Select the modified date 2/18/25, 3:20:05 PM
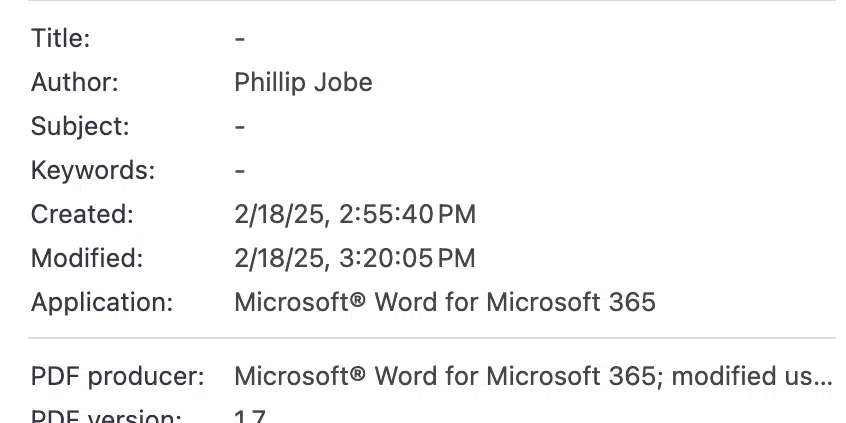 click(355, 258)
